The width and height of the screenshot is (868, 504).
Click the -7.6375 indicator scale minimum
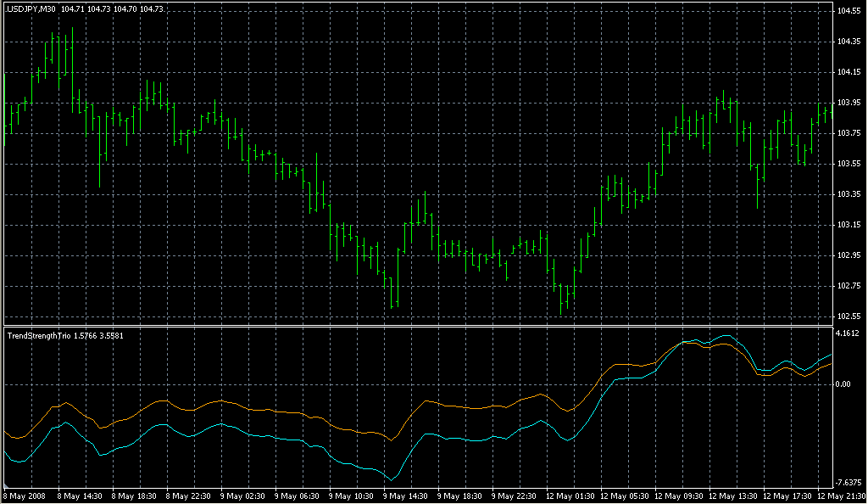(848, 482)
